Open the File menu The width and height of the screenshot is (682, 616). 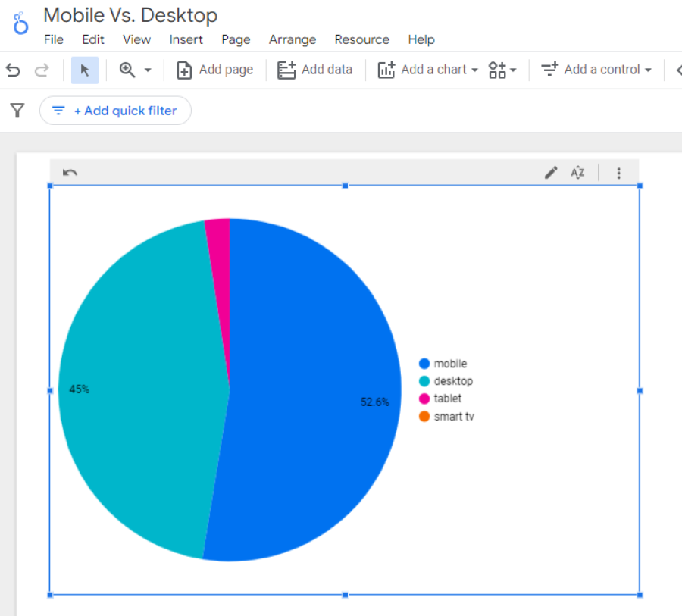(x=54, y=39)
